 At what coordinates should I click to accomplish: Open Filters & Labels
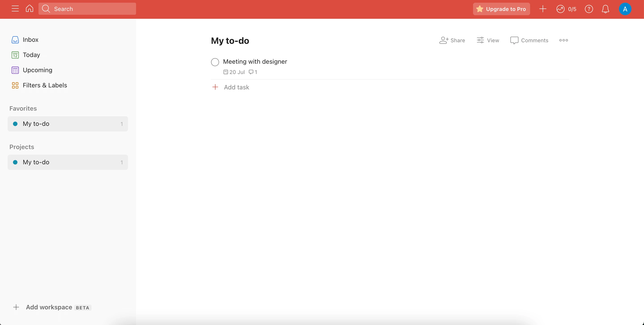point(45,85)
